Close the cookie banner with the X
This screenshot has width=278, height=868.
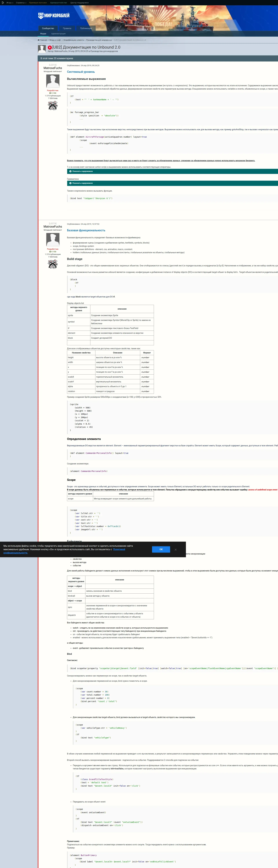coord(175,550)
